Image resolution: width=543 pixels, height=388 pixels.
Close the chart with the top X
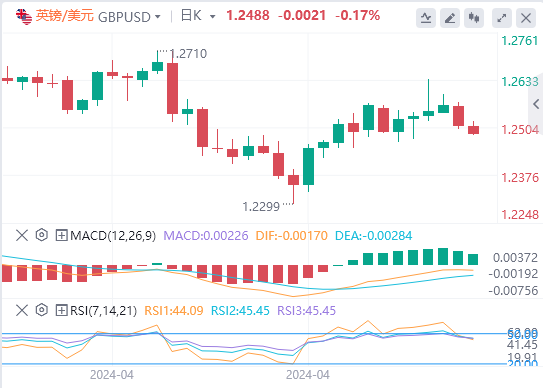point(526,18)
